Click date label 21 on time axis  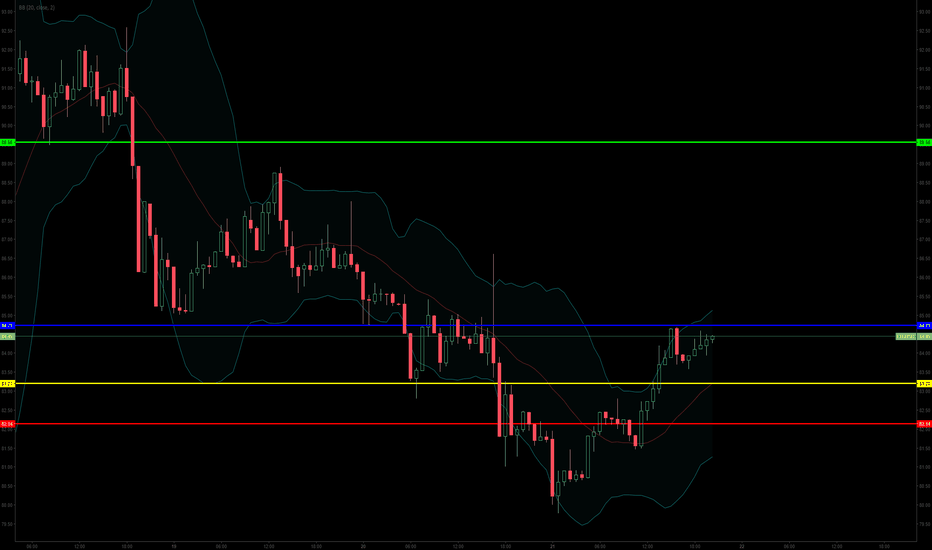(x=552, y=546)
